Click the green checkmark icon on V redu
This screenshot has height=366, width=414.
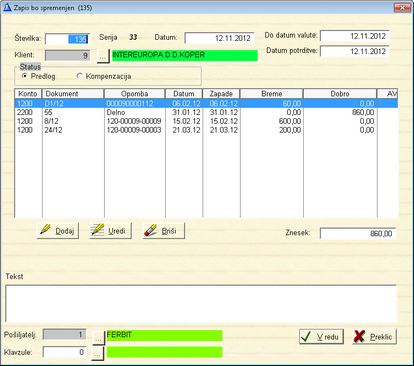click(x=306, y=337)
